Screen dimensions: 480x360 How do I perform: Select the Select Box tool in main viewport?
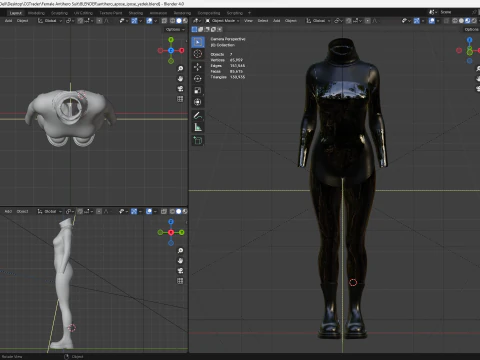(198, 42)
